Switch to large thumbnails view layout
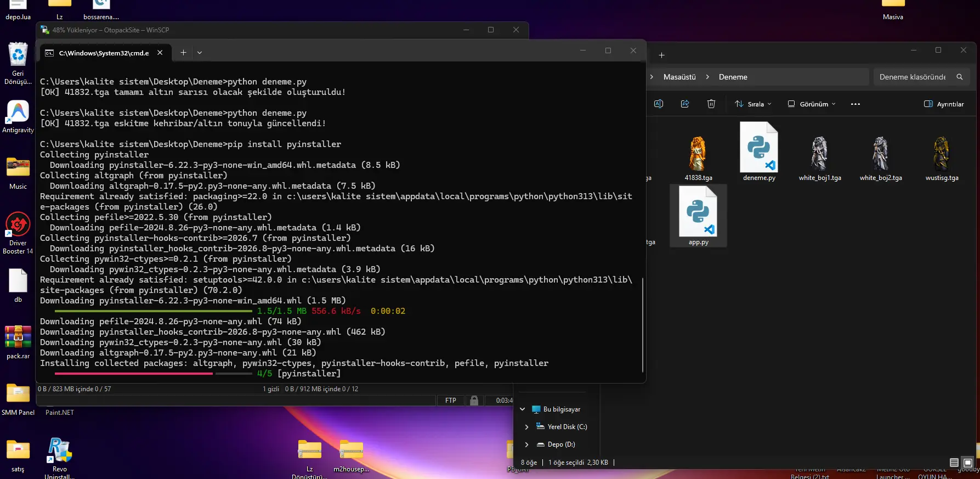 (x=968, y=463)
